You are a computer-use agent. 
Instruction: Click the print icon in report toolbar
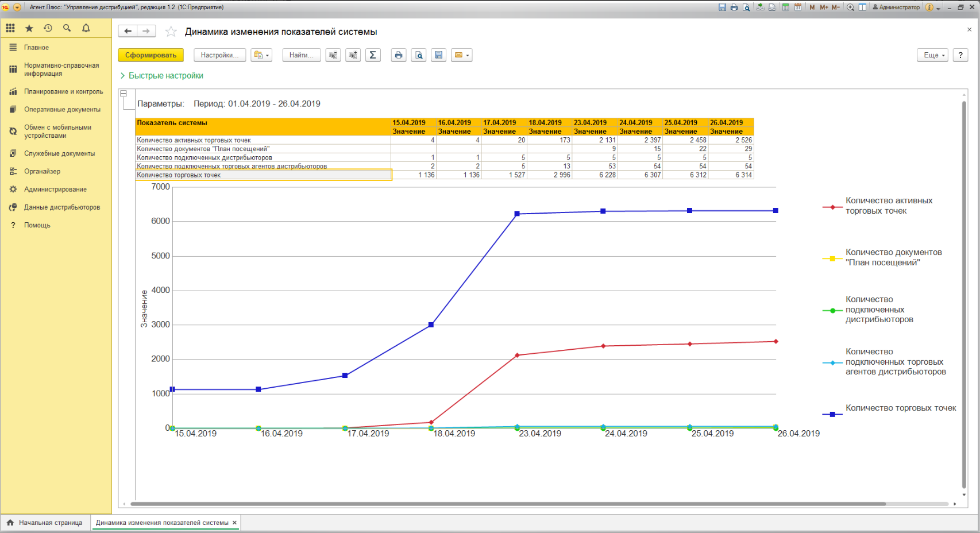coord(399,55)
